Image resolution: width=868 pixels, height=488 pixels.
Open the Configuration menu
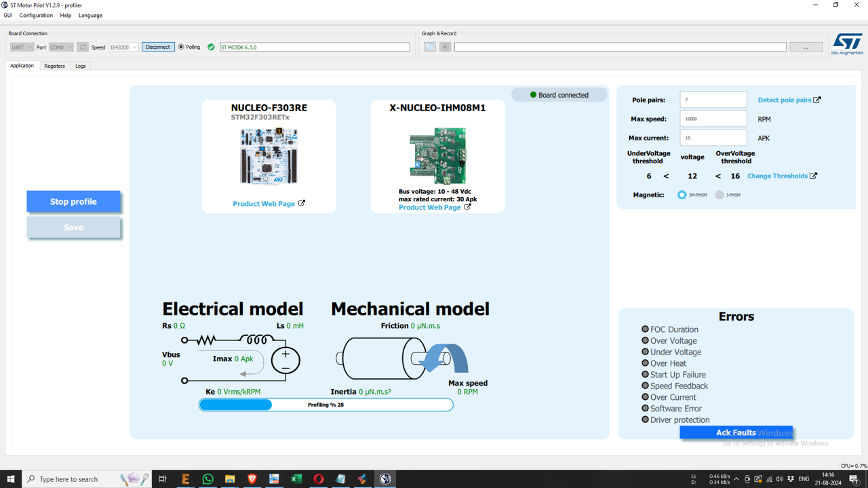(36, 15)
